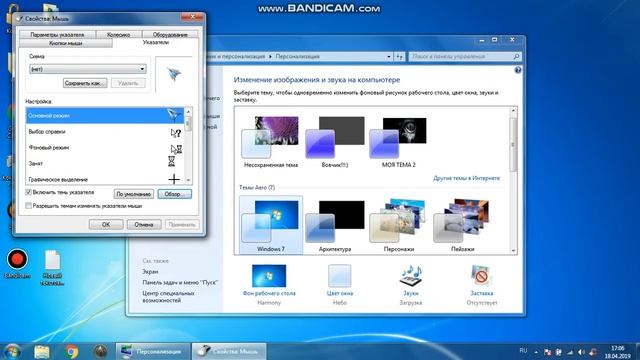Screen dimensions: 640x360
Task: Click the Сохранить как button
Action: [x=85, y=83]
